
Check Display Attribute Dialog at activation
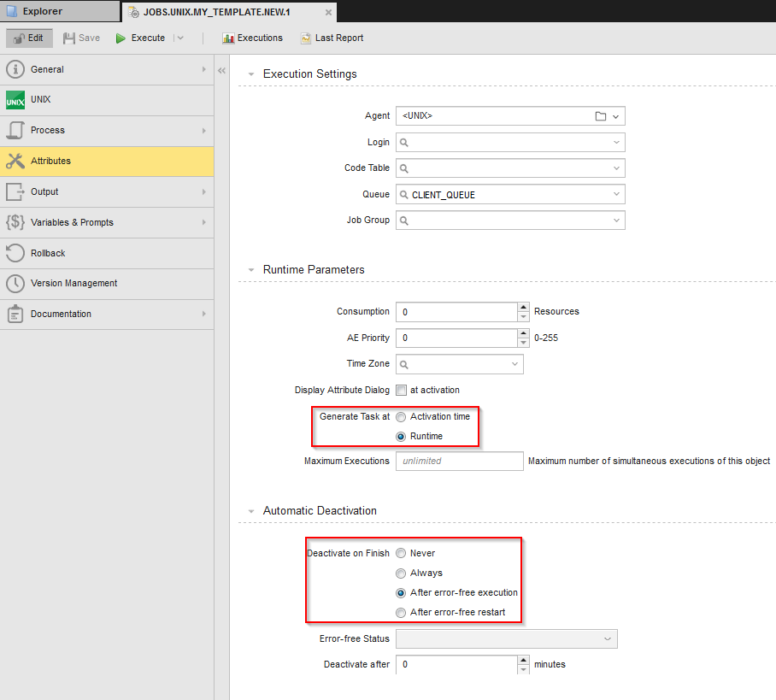point(401,390)
